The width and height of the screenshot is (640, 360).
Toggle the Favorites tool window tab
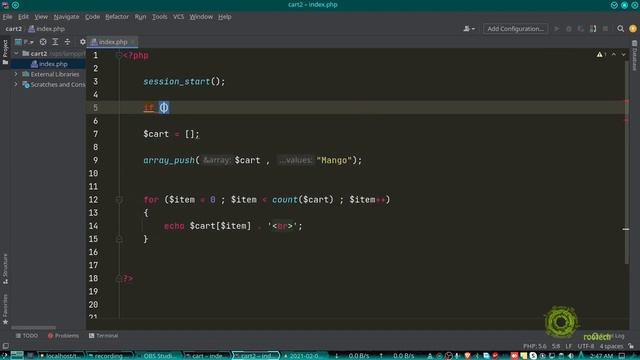(5, 309)
